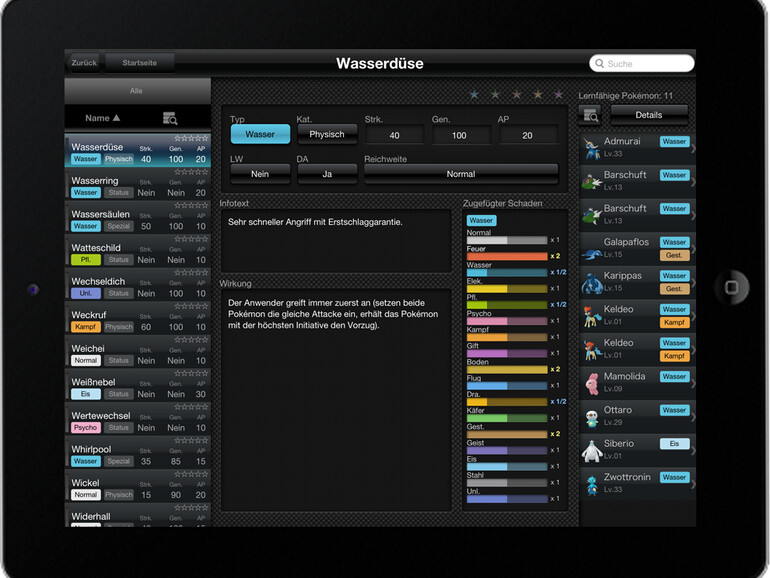
Task: Open the Details button
Action: tap(649, 115)
